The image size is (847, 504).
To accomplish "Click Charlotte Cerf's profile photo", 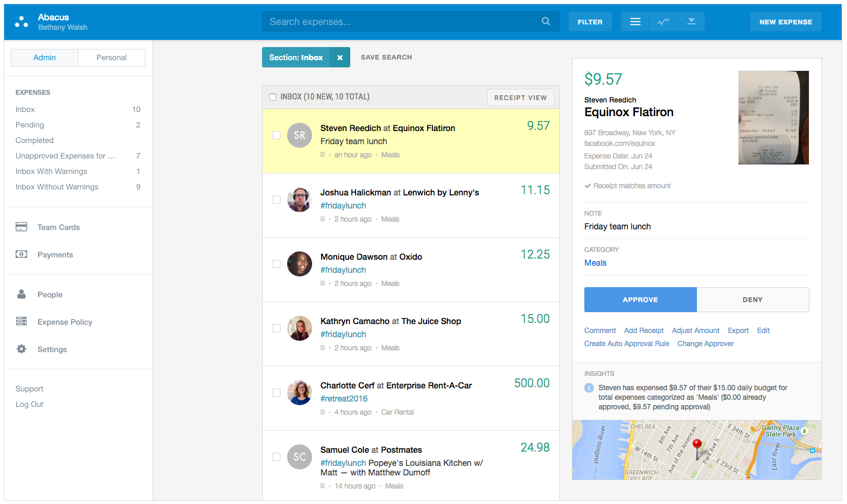I will tap(300, 393).
